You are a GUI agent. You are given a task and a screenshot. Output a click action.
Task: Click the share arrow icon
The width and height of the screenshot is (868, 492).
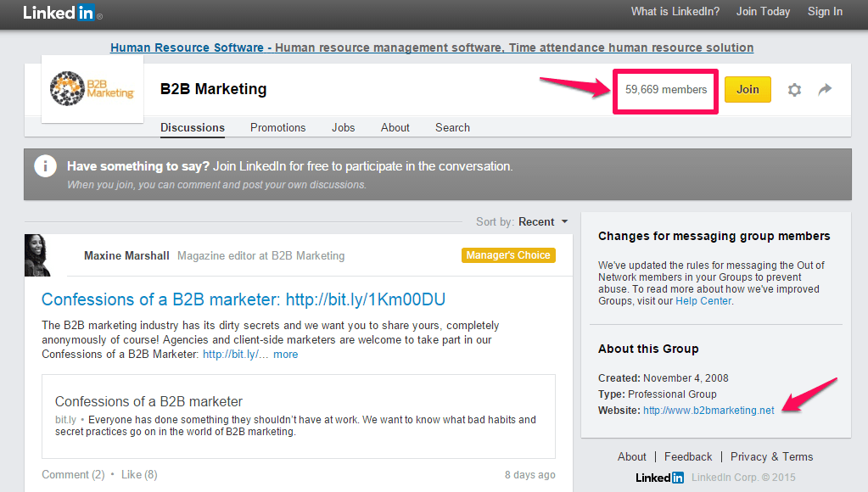click(825, 89)
